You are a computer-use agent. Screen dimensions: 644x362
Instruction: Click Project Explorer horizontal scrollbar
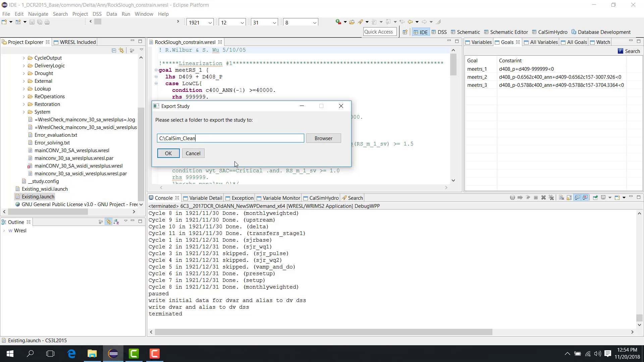tap(48, 212)
